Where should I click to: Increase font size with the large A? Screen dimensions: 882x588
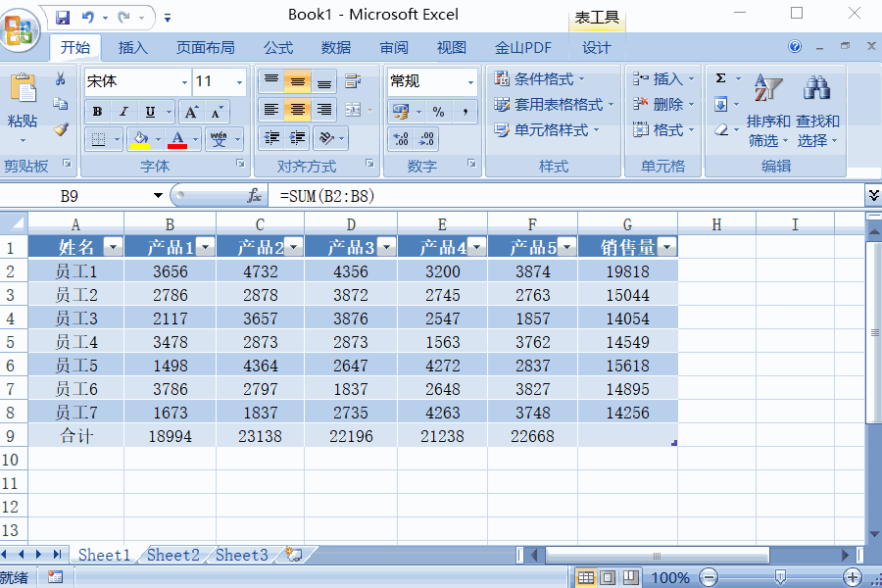pos(191,112)
